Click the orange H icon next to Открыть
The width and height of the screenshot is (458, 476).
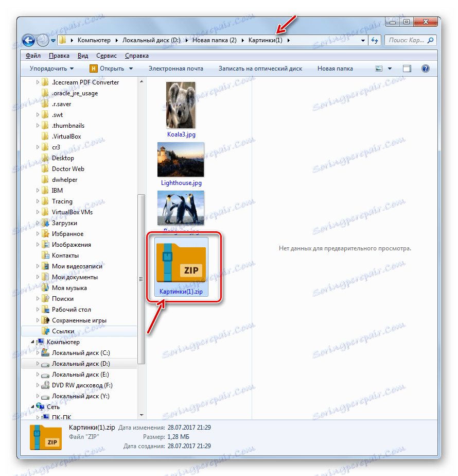pos(94,69)
